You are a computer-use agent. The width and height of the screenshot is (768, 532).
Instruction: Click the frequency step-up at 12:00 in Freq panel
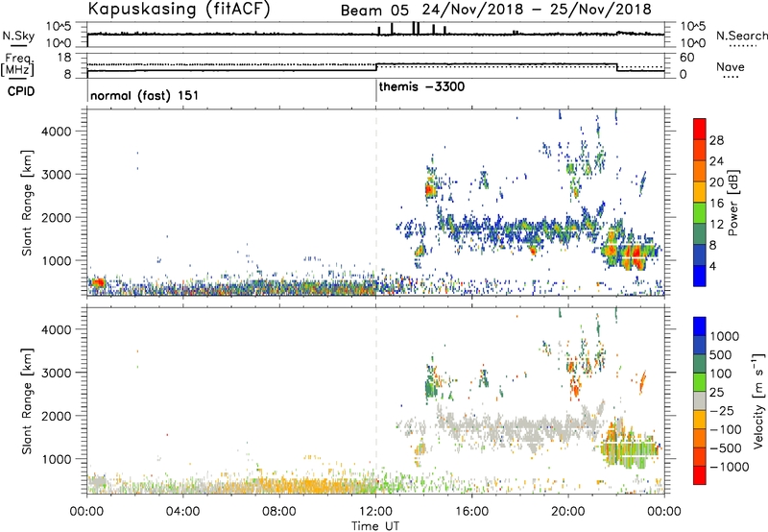pos(376,67)
